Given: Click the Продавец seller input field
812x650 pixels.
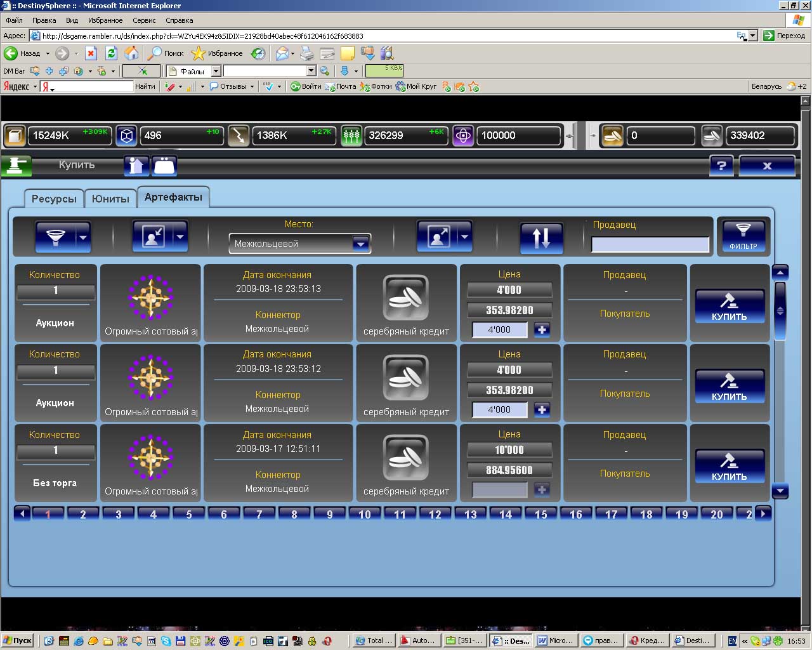Looking at the screenshot, I should click(650, 244).
